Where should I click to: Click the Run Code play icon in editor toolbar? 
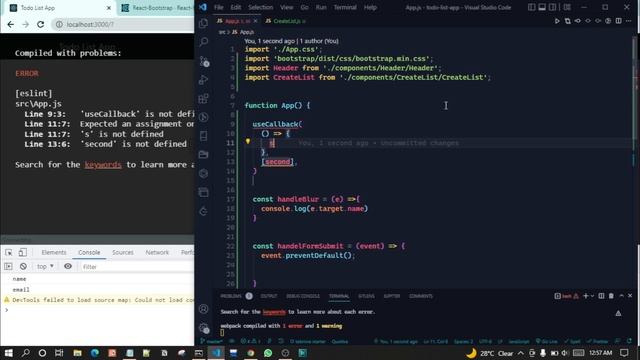557,21
